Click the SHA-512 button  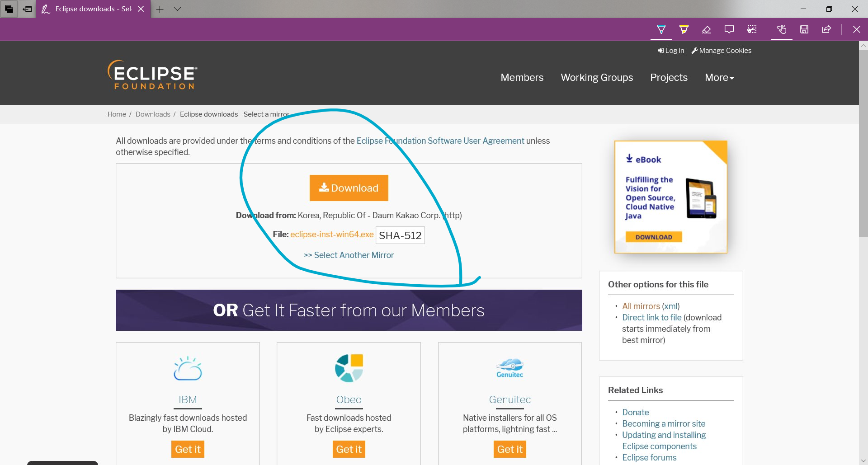[x=400, y=235]
